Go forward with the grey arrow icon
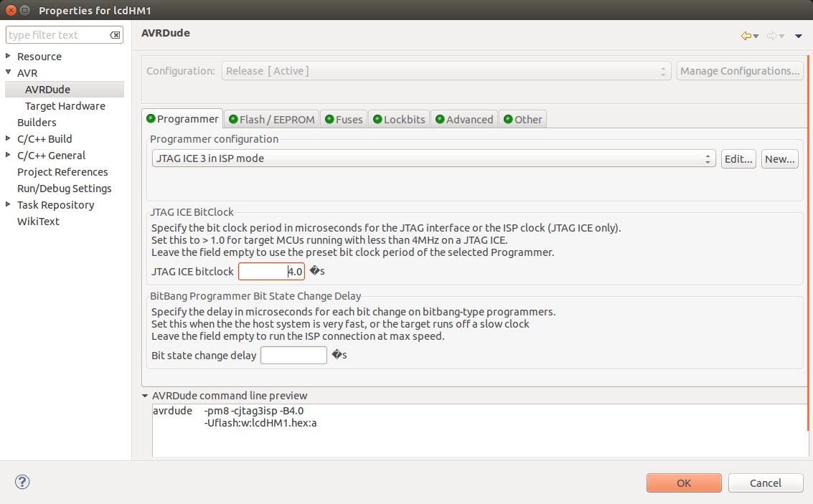813x504 pixels. [x=771, y=36]
